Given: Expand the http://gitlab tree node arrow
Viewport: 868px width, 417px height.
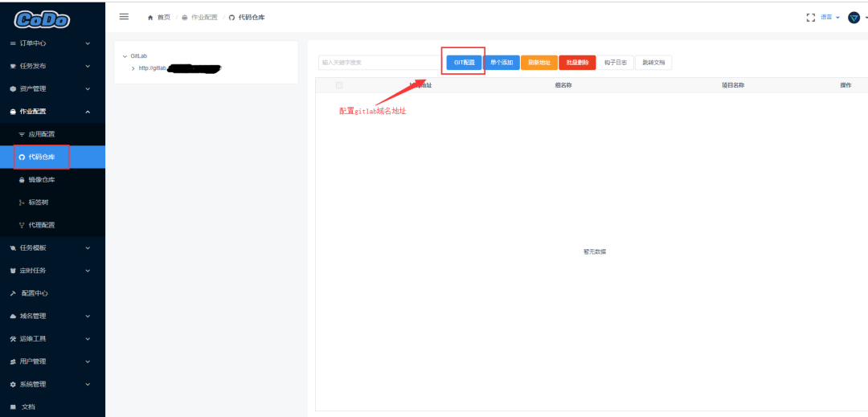Looking at the screenshot, I should click(133, 68).
